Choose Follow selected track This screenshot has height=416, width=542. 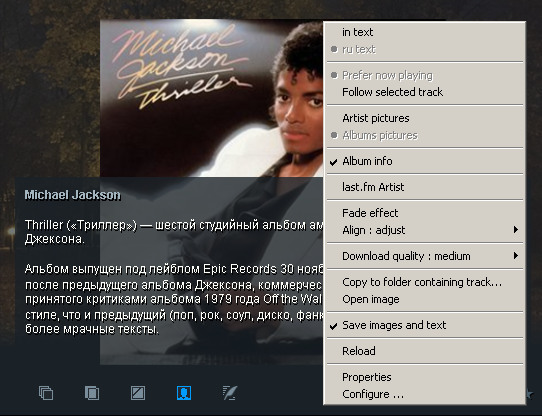tap(425, 92)
